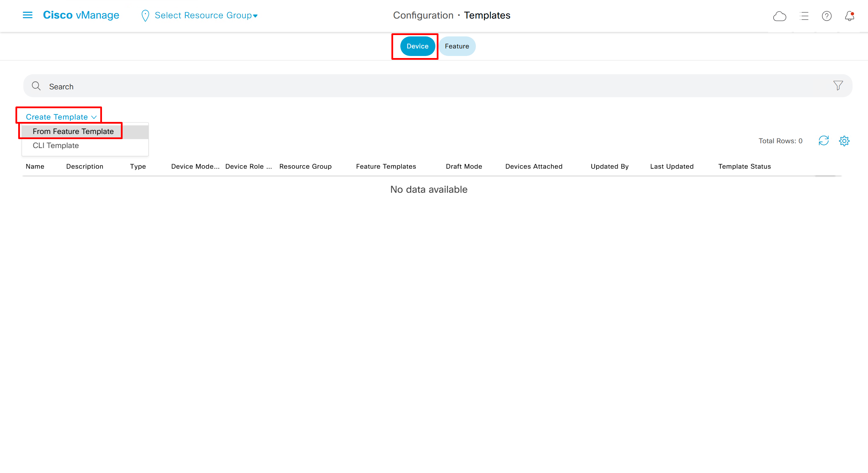Choose CLI Template option
This screenshot has height=473, width=868.
[x=56, y=146]
